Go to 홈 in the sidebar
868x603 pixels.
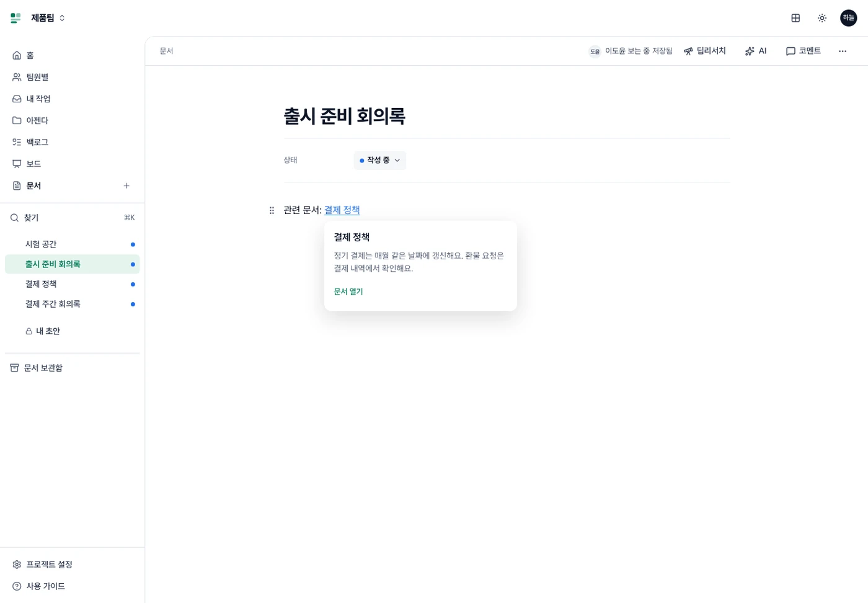click(72, 55)
